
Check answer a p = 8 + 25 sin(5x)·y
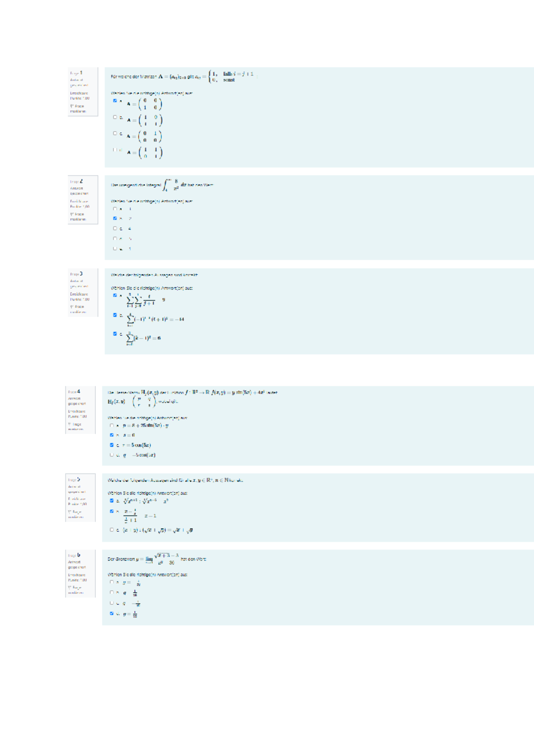pyautogui.click(x=112, y=426)
